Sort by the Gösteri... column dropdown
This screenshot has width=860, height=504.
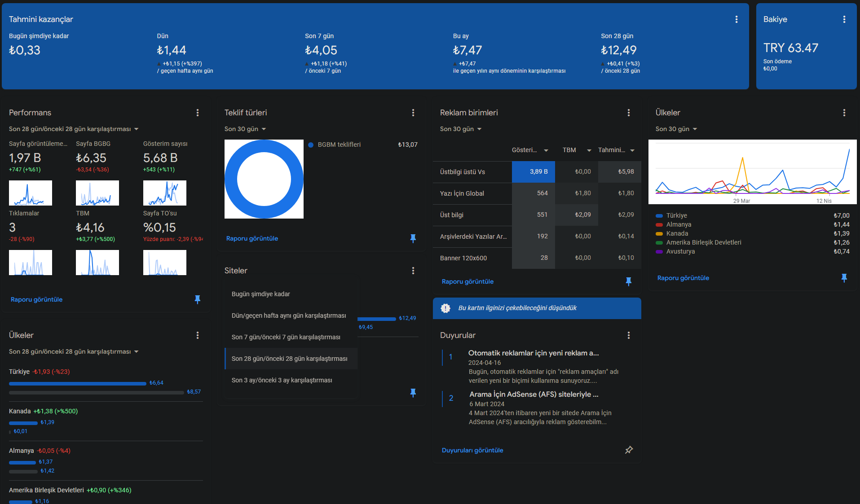pyautogui.click(x=530, y=150)
